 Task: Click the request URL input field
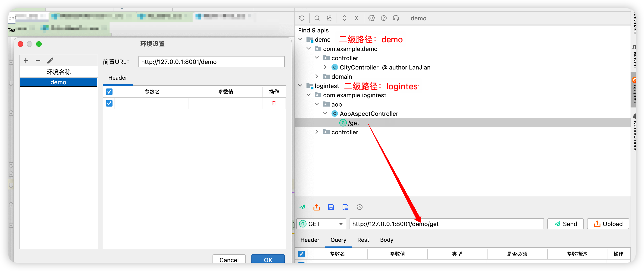pos(446,224)
